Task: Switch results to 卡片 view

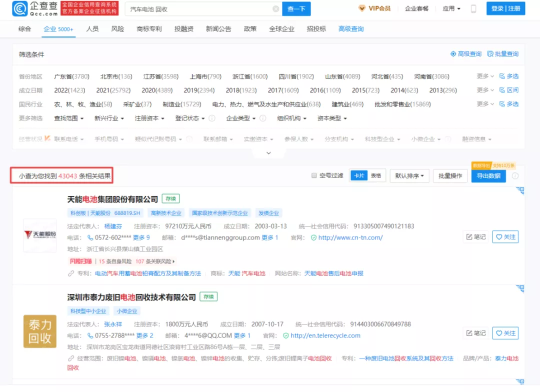Action: click(x=359, y=175)
